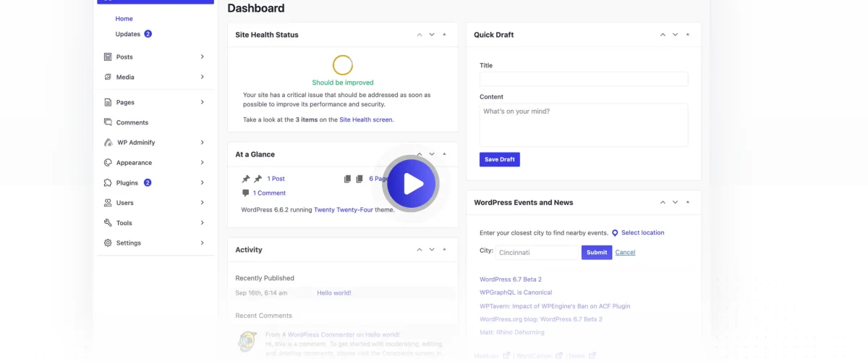Collapse the WordPress Events and News panel
This screenshot has width=868, height=362.
click(687, 203)
